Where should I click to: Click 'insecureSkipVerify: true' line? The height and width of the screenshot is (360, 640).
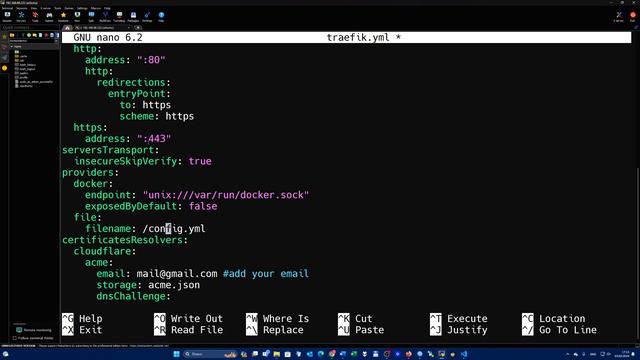(142, 161)
